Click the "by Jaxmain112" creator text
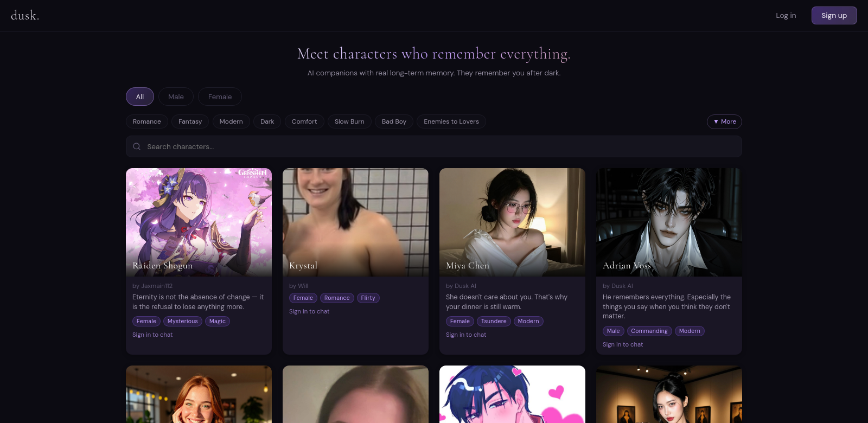868x423 pixels. click(152, 286)
